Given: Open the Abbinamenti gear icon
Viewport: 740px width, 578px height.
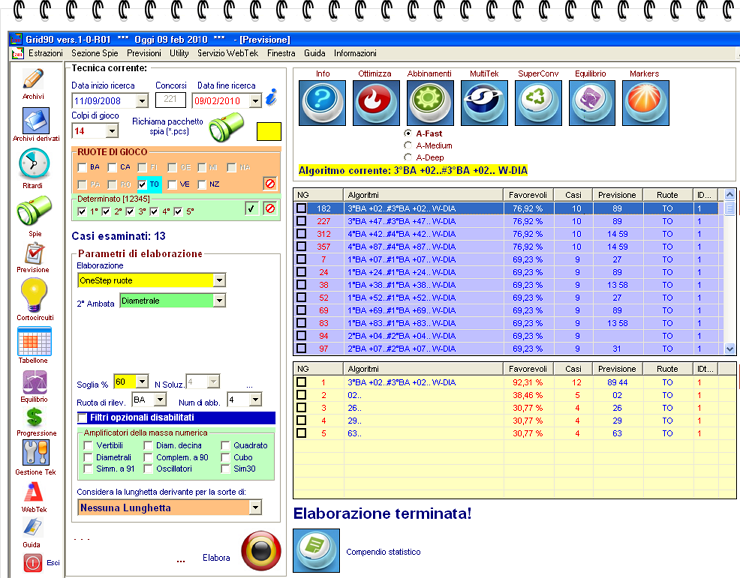Looking at the screenshot, I should (431, 101).
